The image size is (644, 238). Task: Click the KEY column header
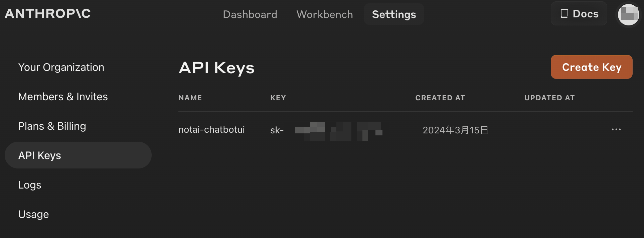click(x=278, y=98)
